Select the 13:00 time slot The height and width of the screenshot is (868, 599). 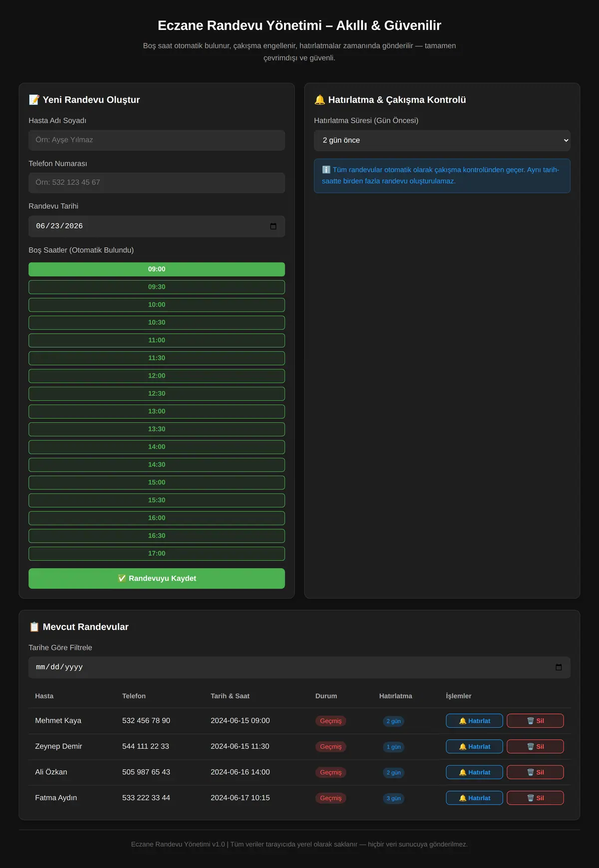(x=157, y=412)
